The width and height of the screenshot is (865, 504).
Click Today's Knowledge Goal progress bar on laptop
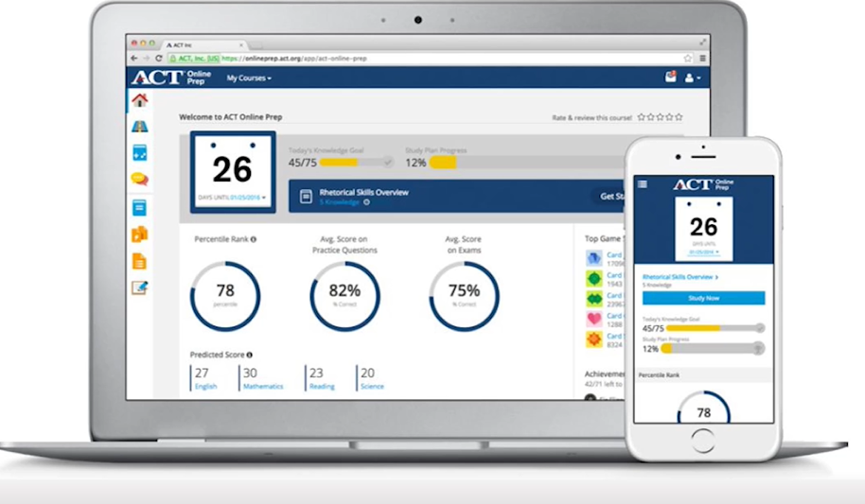click(357, 162)
